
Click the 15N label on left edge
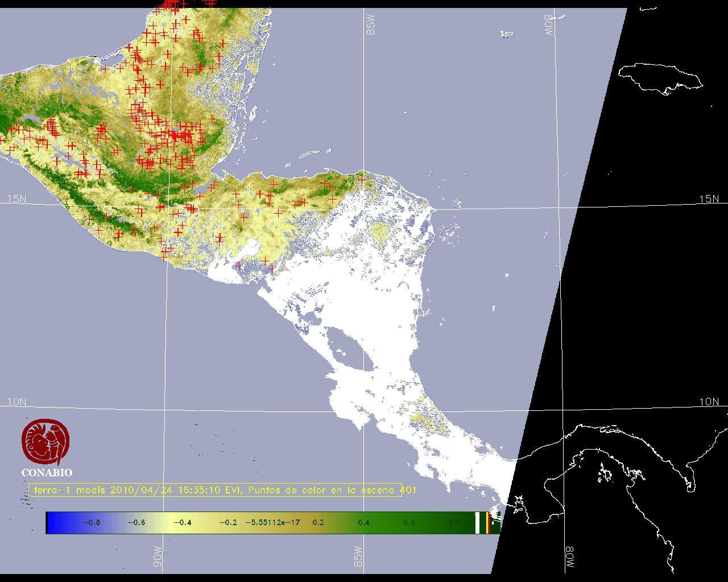[x=16, y=199]
